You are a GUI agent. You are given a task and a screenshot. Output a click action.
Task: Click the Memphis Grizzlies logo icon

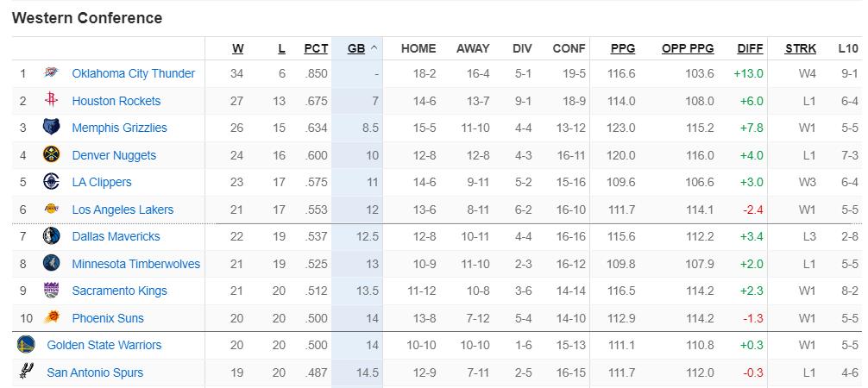(x=51, y=128)
